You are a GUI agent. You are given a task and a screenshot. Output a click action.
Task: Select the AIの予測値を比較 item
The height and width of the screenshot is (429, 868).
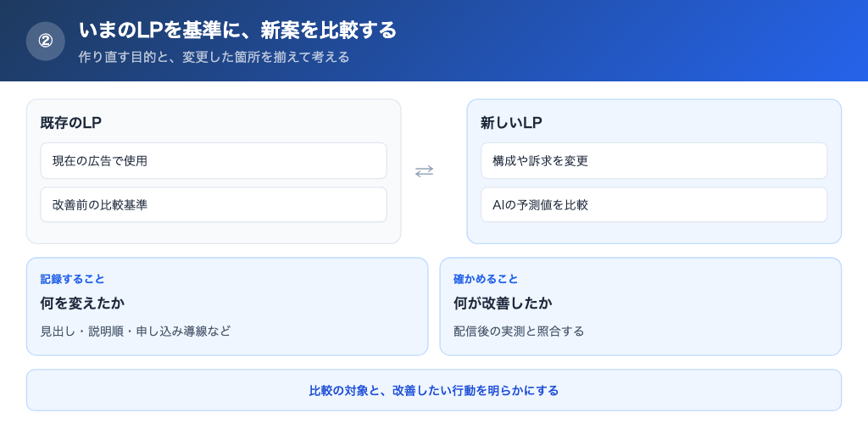click(x=654, y=205)
